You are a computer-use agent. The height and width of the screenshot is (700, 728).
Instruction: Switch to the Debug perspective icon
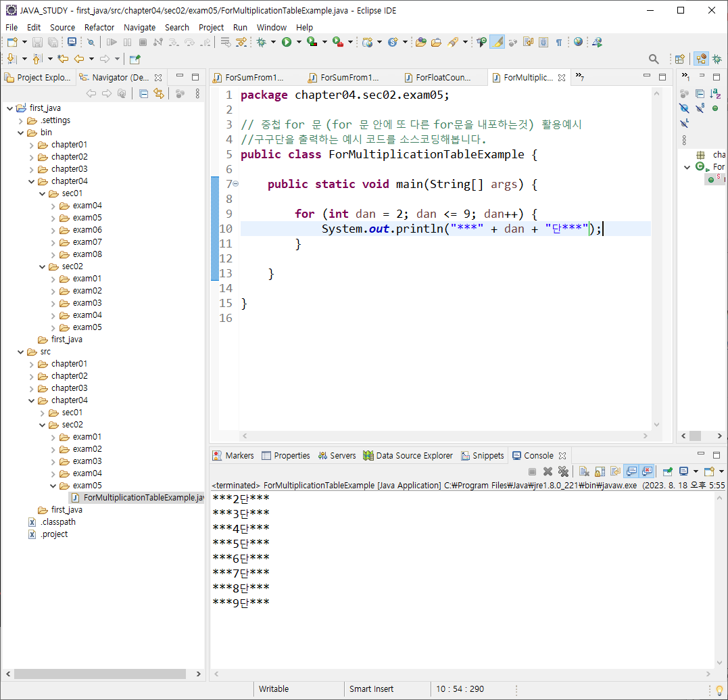[x=717, y=59]
